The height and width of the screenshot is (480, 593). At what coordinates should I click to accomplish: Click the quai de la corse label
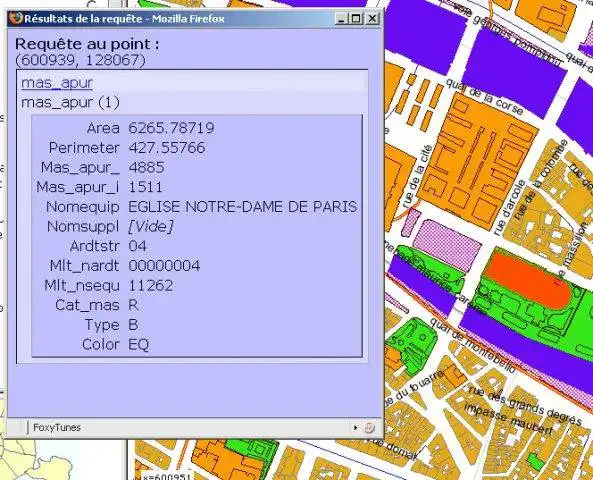(x=484, y=96)
